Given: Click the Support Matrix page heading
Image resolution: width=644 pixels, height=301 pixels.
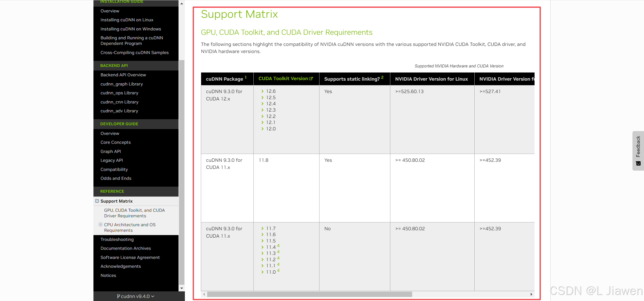Looking at the screenshot, I should (x=239, y=14).
